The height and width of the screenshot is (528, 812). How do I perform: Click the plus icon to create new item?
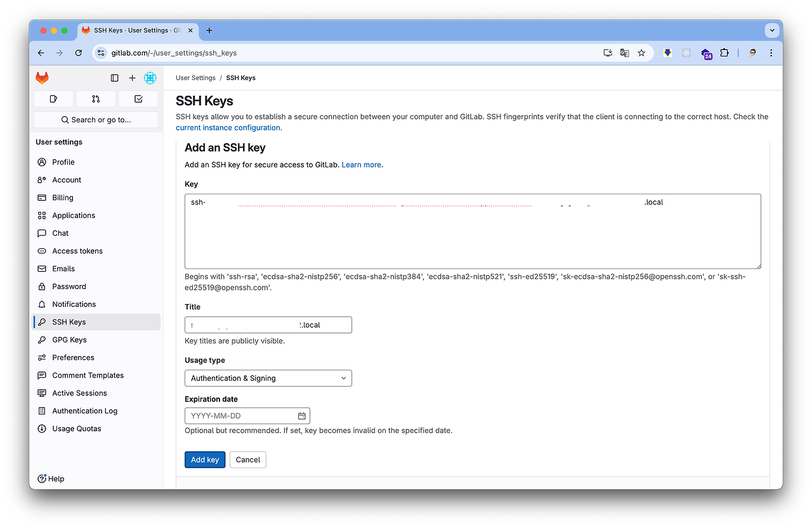pyautogui.click(x=132, y=77)
